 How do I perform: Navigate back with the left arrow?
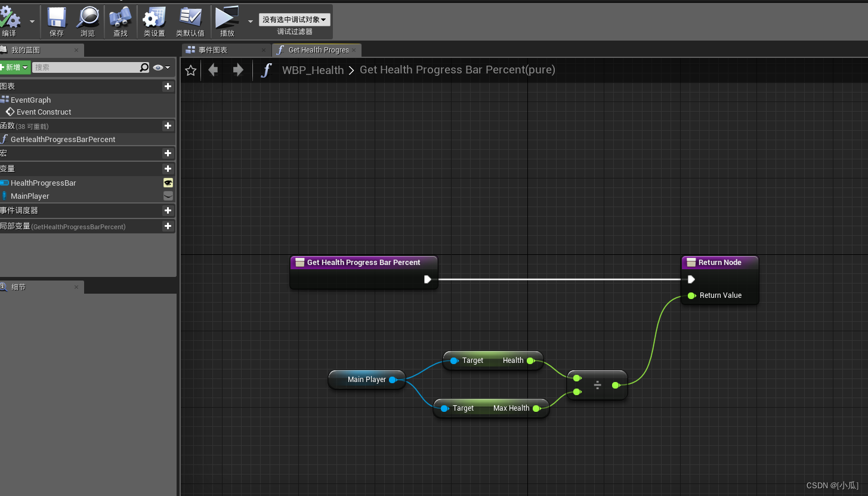[x=213, y=70]
